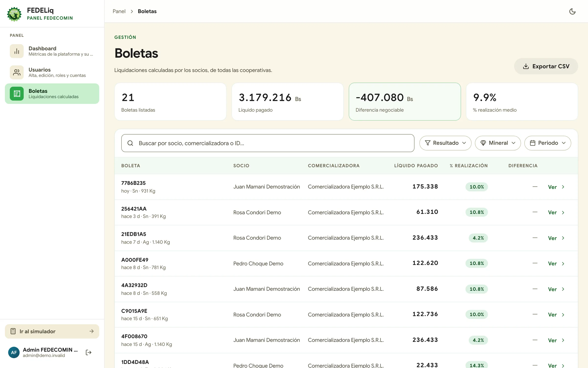Image resolution: width=588 pixels, height=368 pixels.
Task: Click the calculator icon in Ir al simulador
Action: coord(13,331)
